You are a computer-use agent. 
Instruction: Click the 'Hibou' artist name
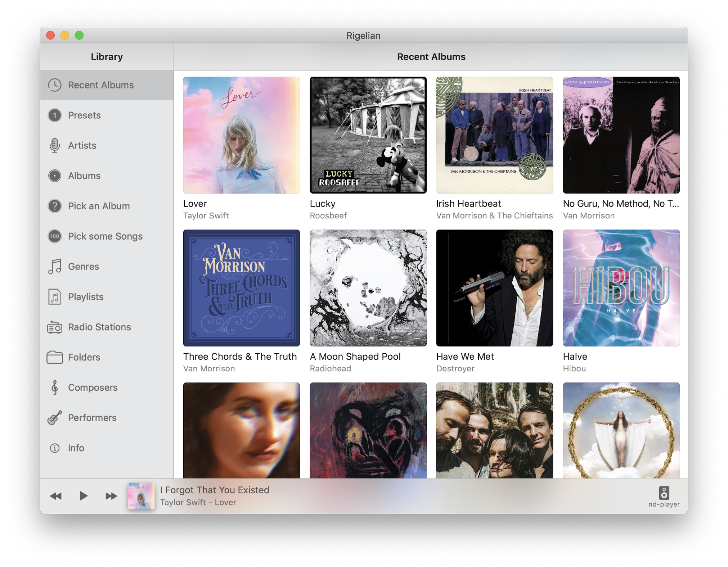(575, 368)
